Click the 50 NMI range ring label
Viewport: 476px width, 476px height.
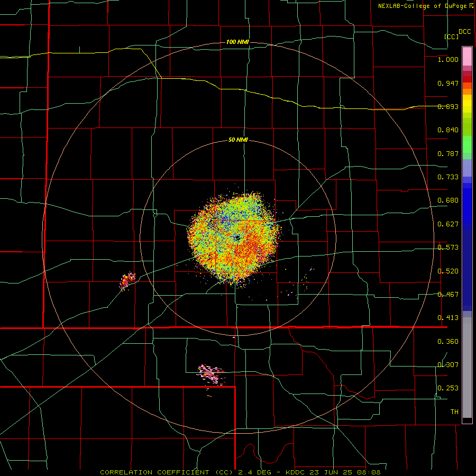[x=238, y=140]
